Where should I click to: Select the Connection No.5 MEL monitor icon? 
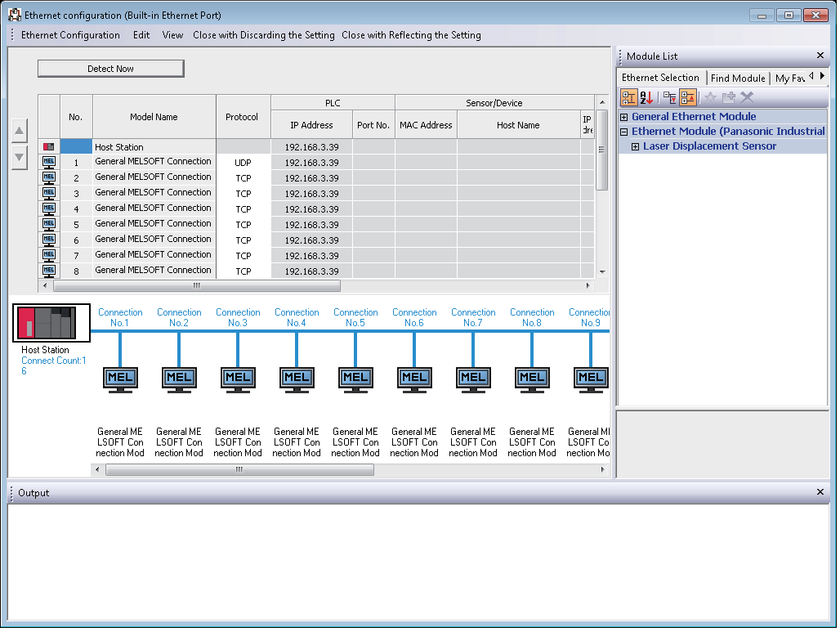[x=355, y=378]
